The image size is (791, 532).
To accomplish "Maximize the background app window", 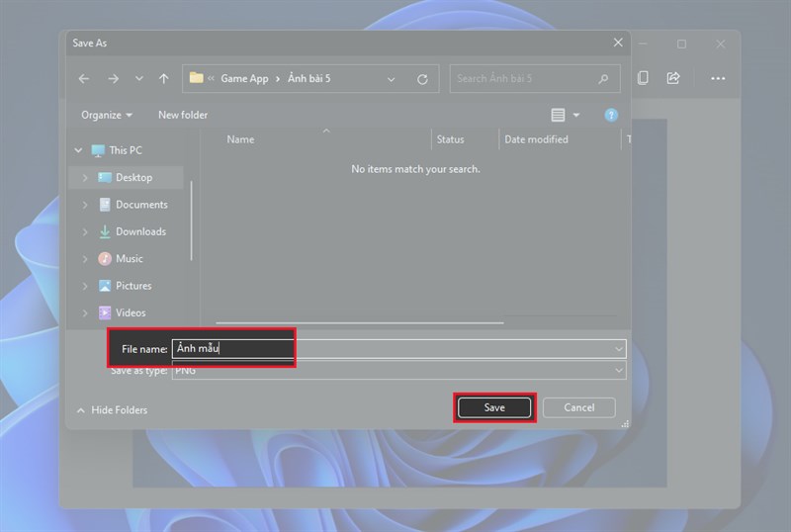I will [x=681, y=44].
